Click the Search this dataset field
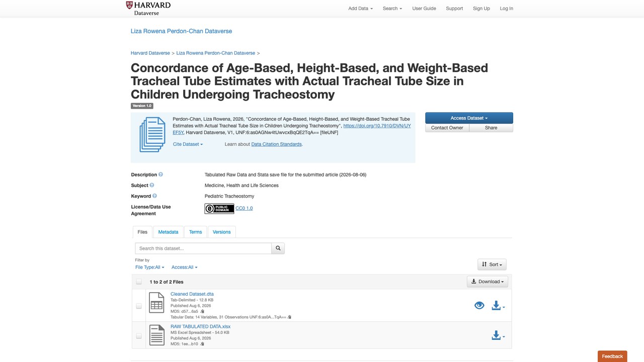 203,248
